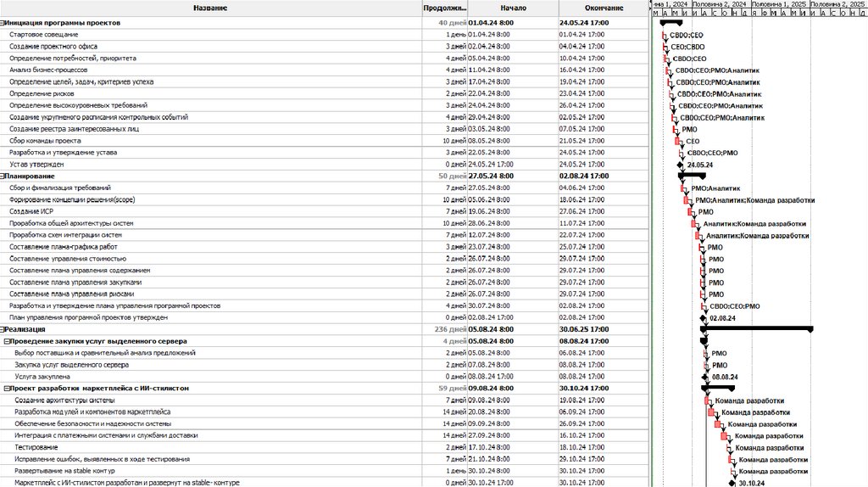This screenshot has width=868, height=487.
Task: Select Определение высокоуровневых требований task
Action: coord(78,105)
